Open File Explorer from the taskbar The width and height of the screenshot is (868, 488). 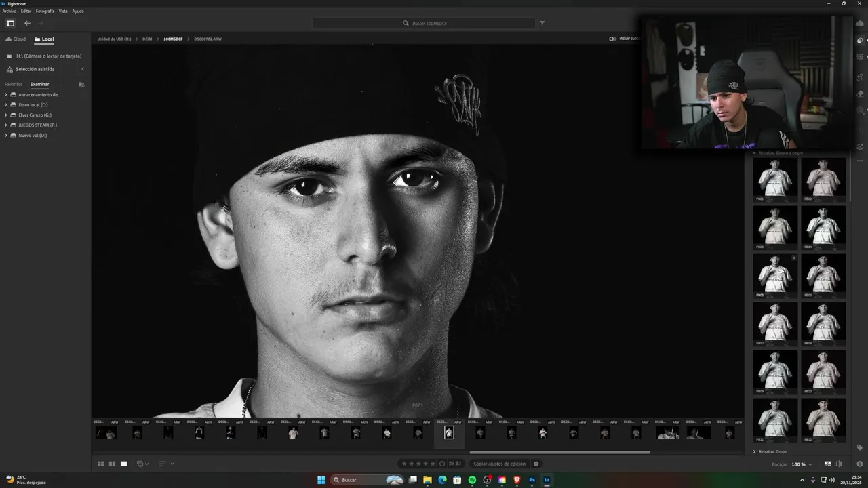click(427, 480)
